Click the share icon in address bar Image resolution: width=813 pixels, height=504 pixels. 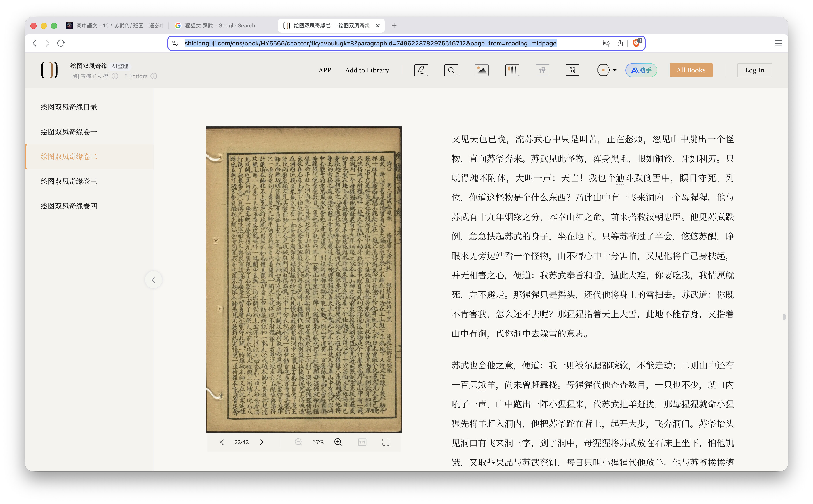pyautogui.click(x=620, y=43)
